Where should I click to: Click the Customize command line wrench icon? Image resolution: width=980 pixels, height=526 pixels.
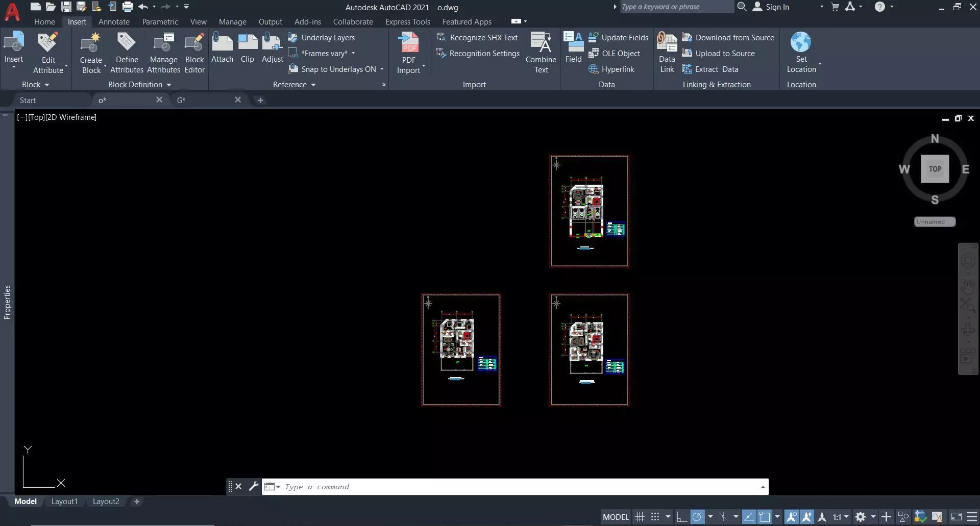tap(253, 486)
